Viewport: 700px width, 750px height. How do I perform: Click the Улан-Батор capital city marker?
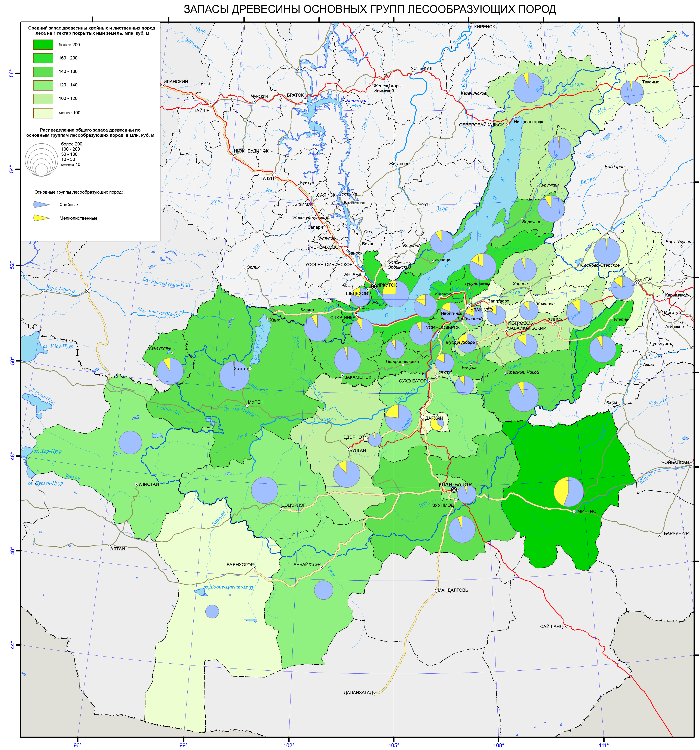[454, 490]
